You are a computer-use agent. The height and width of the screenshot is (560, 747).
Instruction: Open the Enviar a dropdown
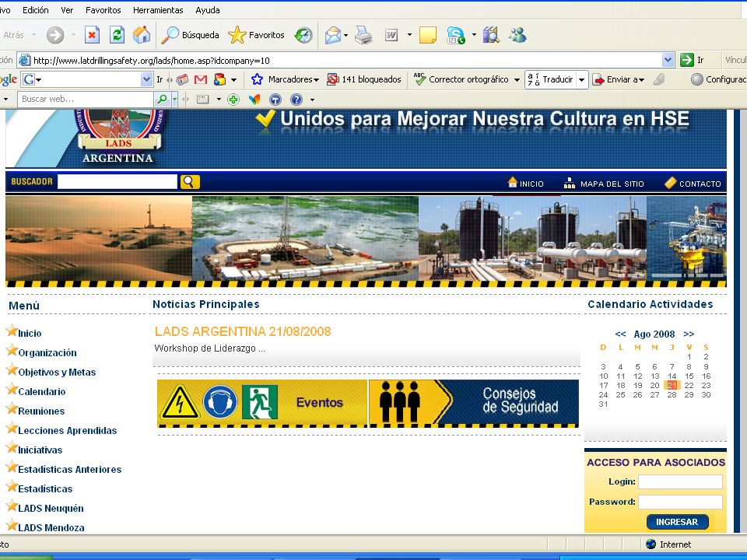[619, 79]
